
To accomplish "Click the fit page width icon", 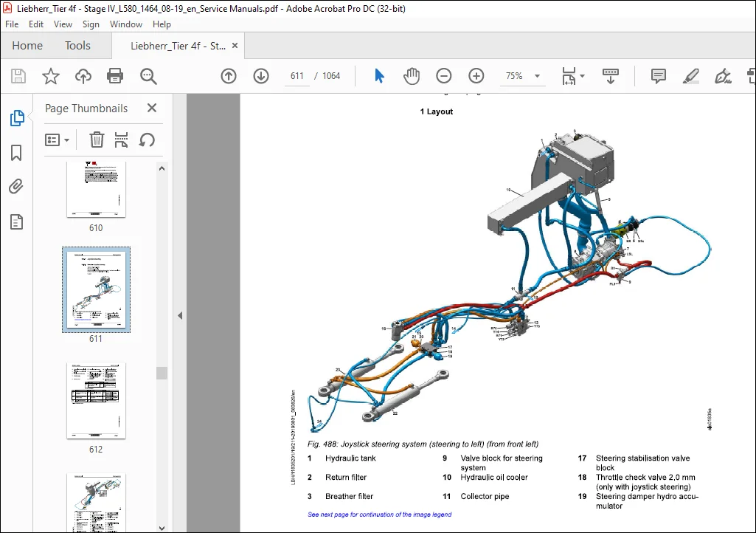I will point(569,76).
